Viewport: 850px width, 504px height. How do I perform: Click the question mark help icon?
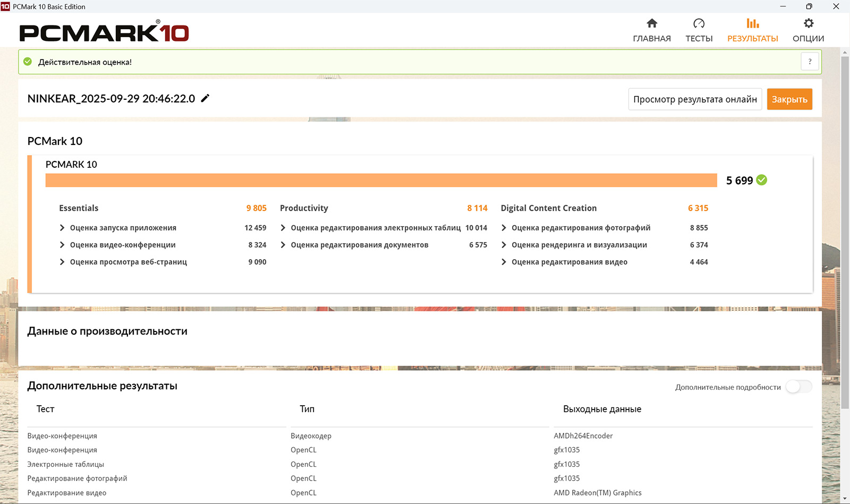click(810, 62)
